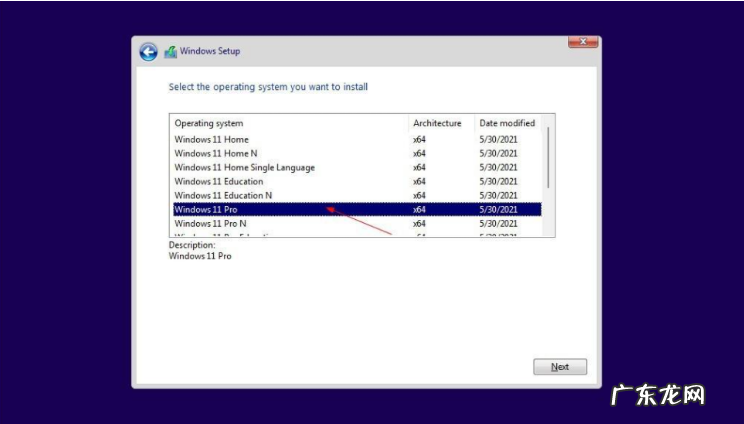744x424 pixels.
Task: Click the Operating system column header
Action: click(x=289, y=123)
